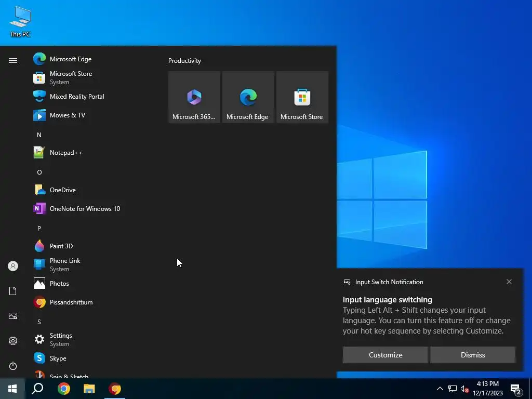
Task: Click the Productivity group title
Action: click(184, 61)
